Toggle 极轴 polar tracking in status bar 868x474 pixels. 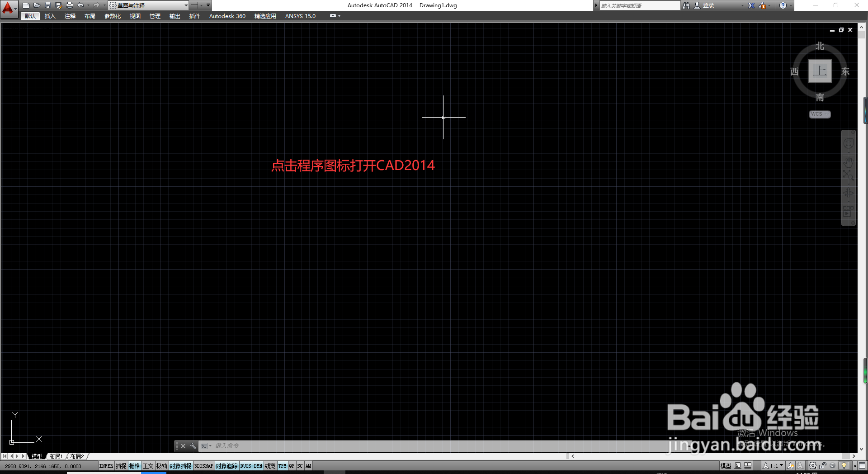162,466
